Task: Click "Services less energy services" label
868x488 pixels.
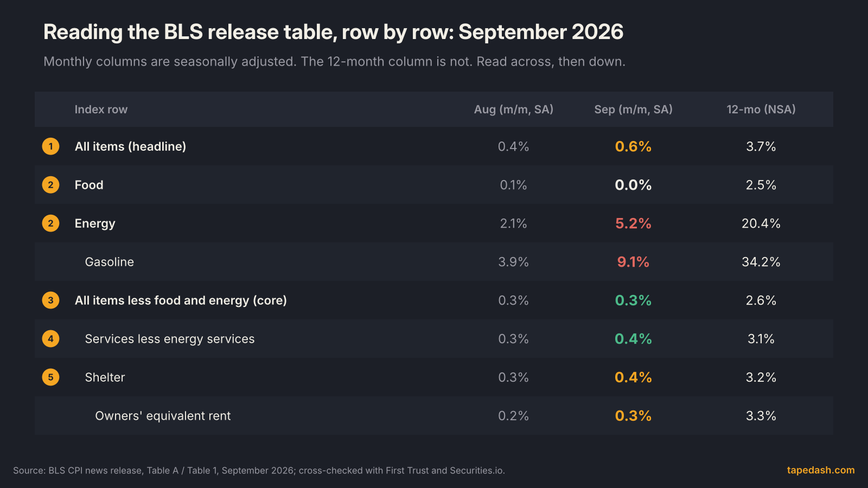Action: click(x=170, y=339)
